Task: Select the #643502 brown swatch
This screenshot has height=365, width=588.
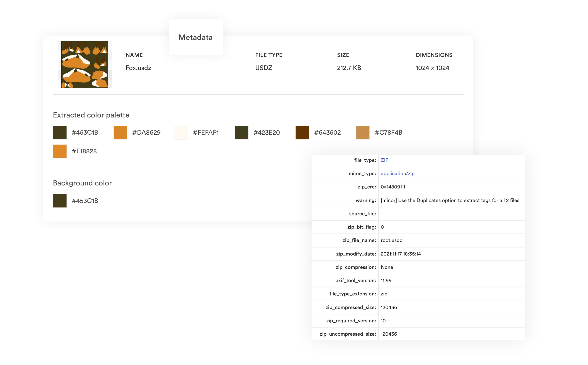Action: point(302,132)
